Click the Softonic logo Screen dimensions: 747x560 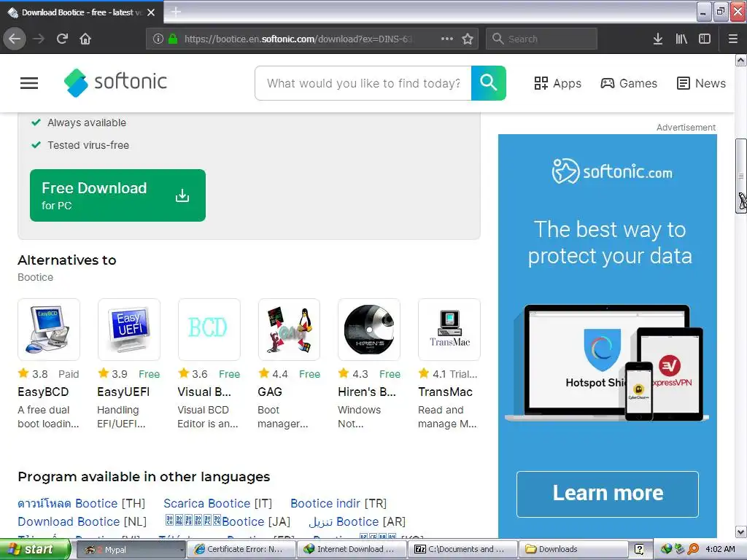(x=115, y=82)
